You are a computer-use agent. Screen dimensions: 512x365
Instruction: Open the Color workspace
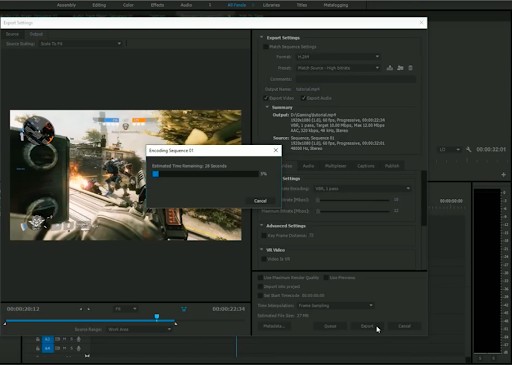[128, 5]
